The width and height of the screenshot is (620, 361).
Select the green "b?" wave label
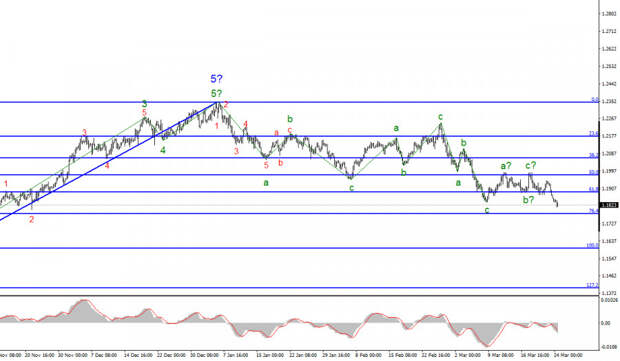point(529,200)
